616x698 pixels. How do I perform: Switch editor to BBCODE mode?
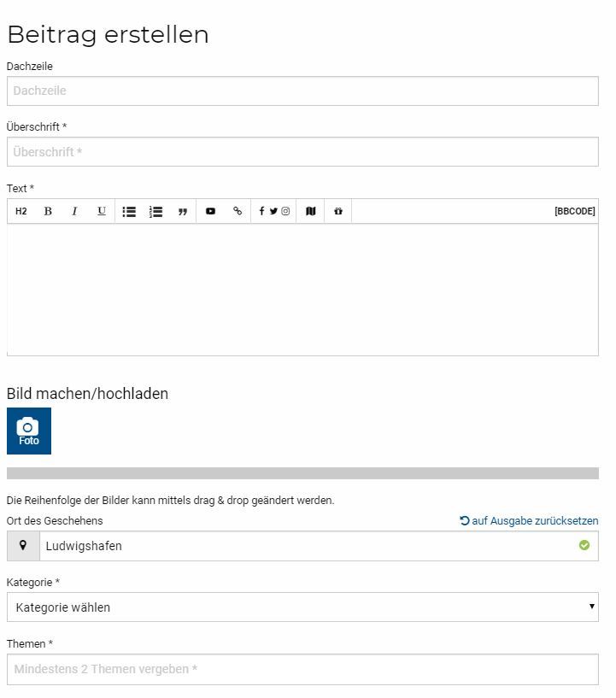click(x=575, y=211)
